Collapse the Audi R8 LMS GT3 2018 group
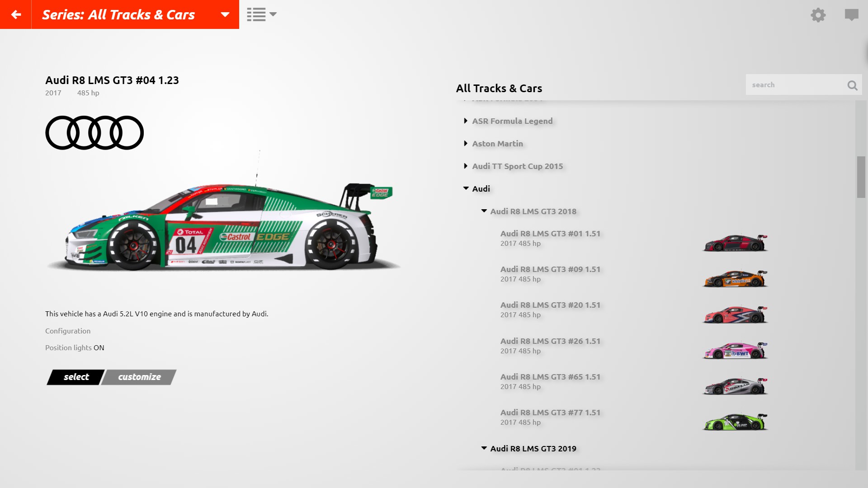 pyautogui.click(x=528, y=211)
